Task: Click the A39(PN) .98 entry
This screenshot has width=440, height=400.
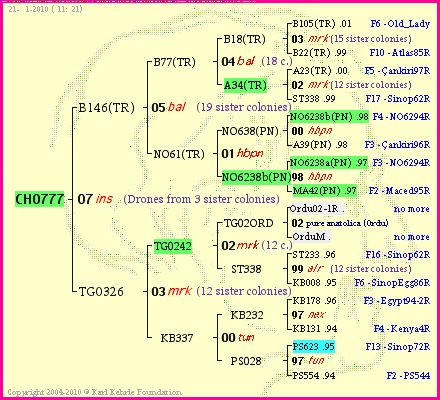Action: [x=320, y=145]
